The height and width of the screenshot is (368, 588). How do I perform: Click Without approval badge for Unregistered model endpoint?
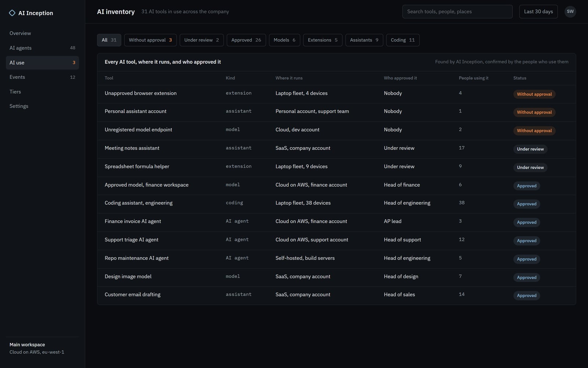click(x=534, y=131)
